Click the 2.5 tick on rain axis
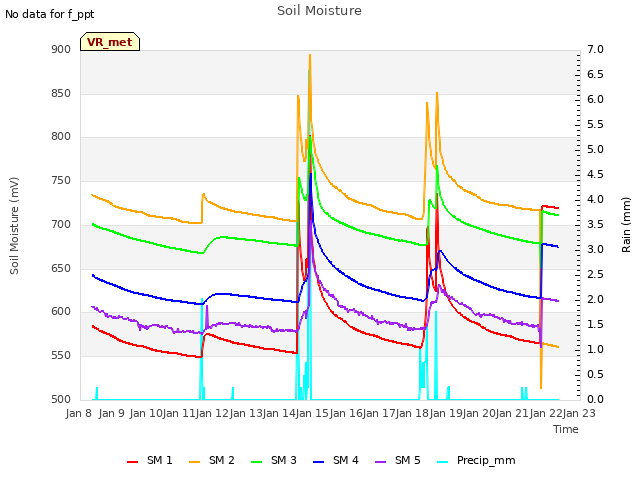This screenshot has height=480, width=640. pyautogui.click(x=595, y=274)
